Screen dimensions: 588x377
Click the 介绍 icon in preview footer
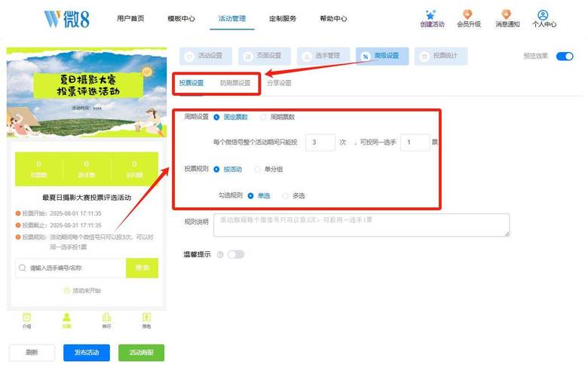(x=26, y=318)
